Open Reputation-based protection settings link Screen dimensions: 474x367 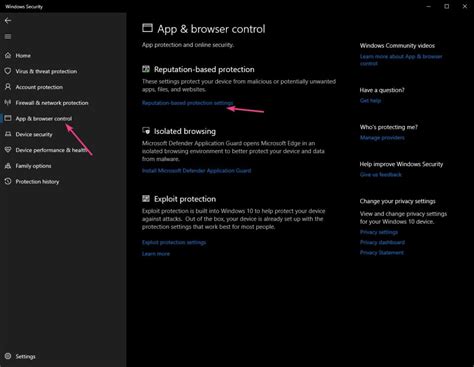coord(188,103)
